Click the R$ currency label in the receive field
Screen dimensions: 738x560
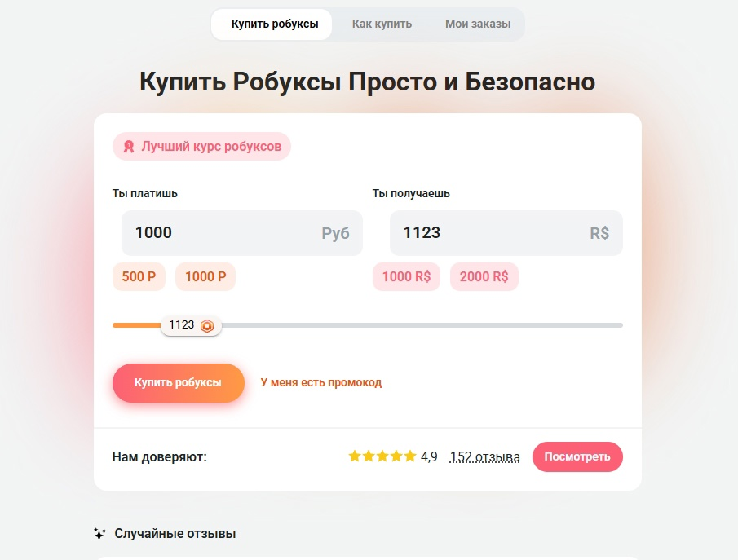[599, 234]
